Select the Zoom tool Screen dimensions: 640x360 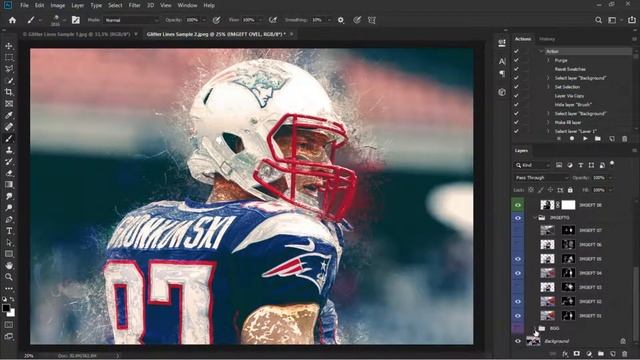tap(9, 277)
